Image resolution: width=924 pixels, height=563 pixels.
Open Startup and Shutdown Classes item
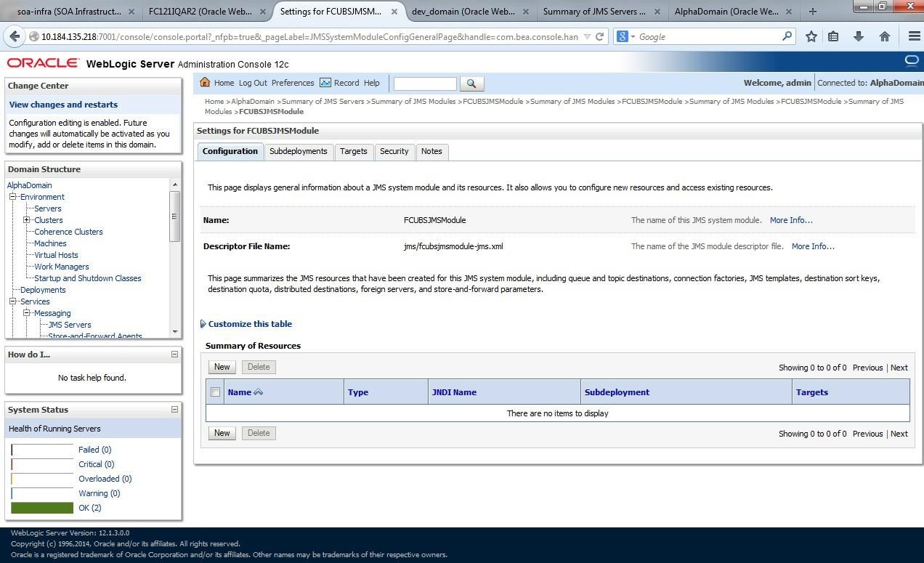pos(88,278)
